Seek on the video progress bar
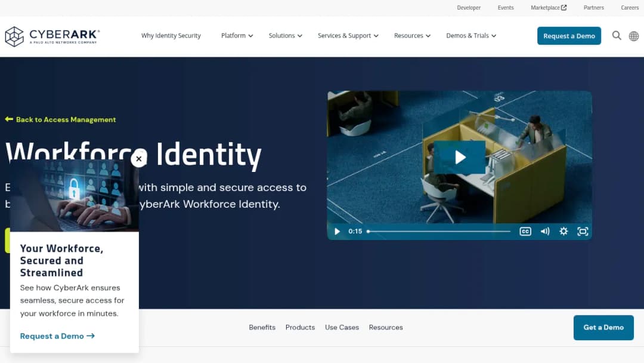Image resolution: width=644 pixels, height=363 pixels. (438, 232)
